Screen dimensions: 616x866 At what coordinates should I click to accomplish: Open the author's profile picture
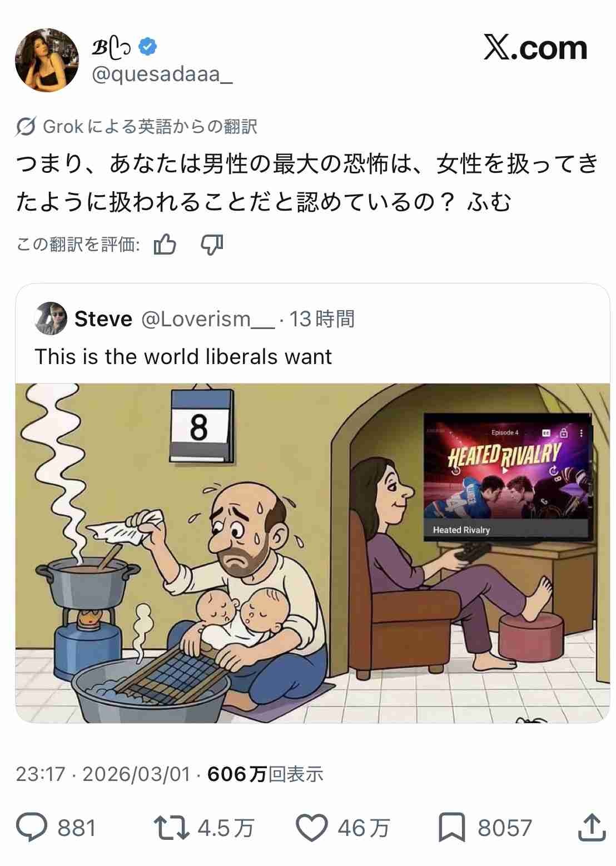47,60
